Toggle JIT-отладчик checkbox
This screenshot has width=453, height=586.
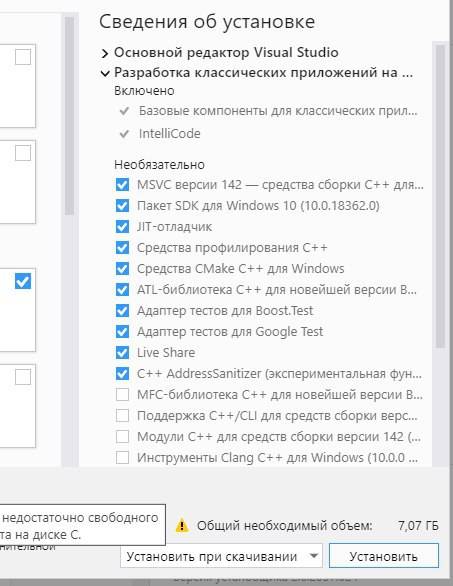[x=122, y=226]
